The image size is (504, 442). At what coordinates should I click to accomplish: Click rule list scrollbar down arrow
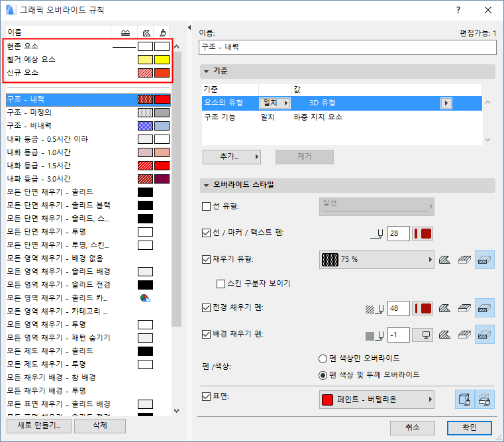click(176, 411)
